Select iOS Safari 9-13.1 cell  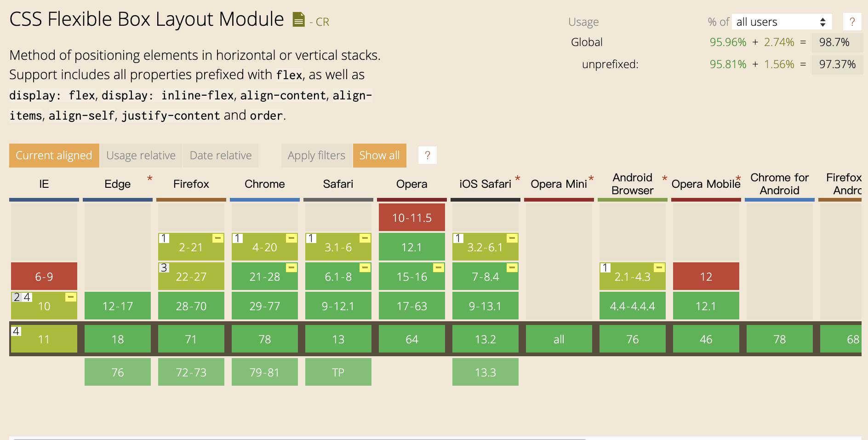pyautogui.click(x=485, y=306)
